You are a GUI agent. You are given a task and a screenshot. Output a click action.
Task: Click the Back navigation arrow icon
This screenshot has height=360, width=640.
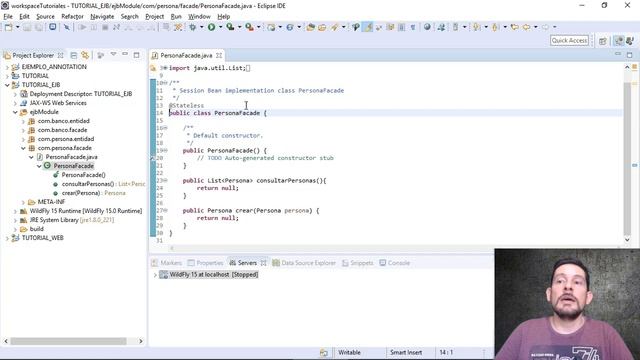(x=527, y=27)
